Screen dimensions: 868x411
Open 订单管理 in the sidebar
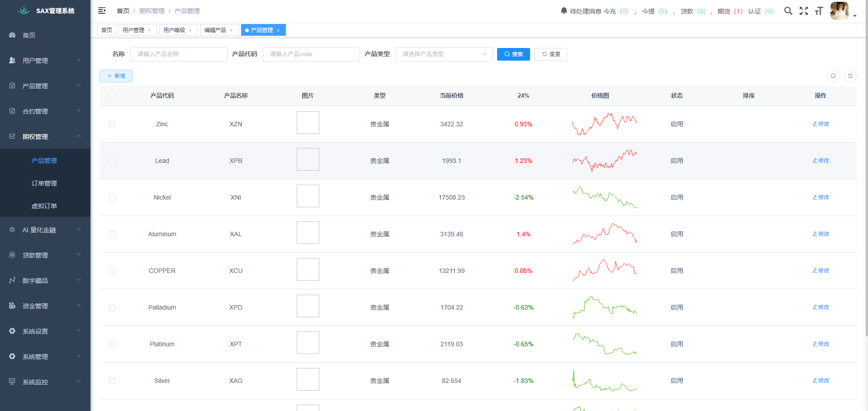click(44, 183)
